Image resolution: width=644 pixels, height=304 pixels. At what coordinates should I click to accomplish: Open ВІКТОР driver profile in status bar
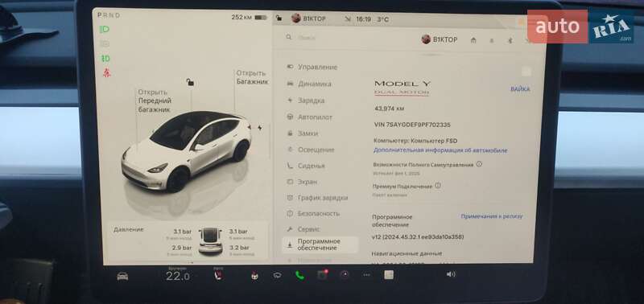pyautogui.click(x=308, y=18)
